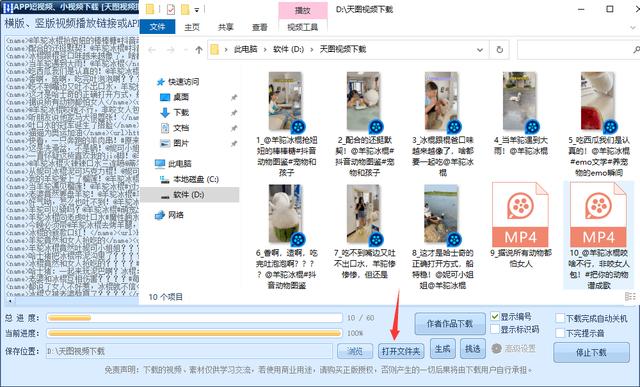
Task: Click the 10 个项目 status bar text
Action: point(165,297)
